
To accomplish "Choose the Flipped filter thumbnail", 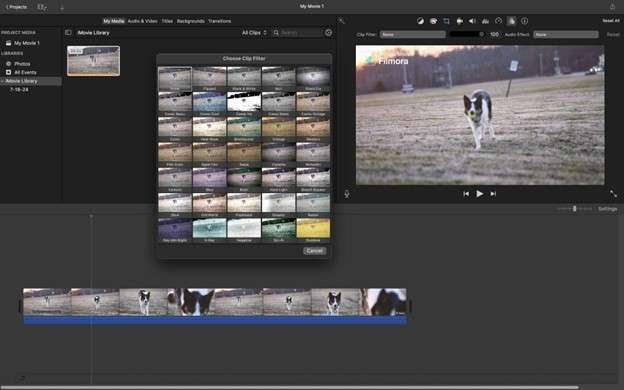I will coord(209,78).
